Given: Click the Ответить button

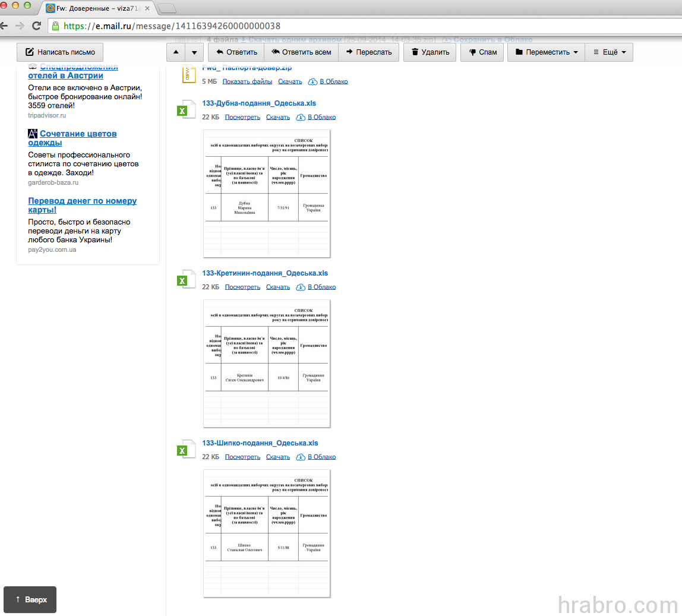Looking at the screenshot, I should (236, 52).
